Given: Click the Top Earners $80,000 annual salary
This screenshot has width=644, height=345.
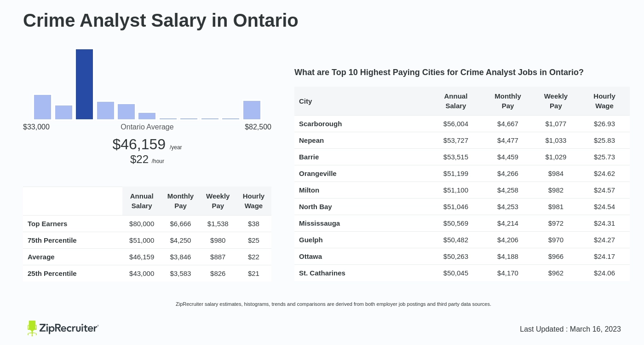Looking at the screenshot, I should click(142, 223).
